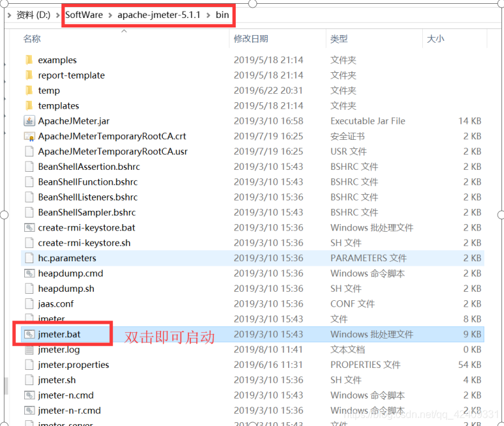
Task: Click the type Executable Jar File
Action: 368,121
